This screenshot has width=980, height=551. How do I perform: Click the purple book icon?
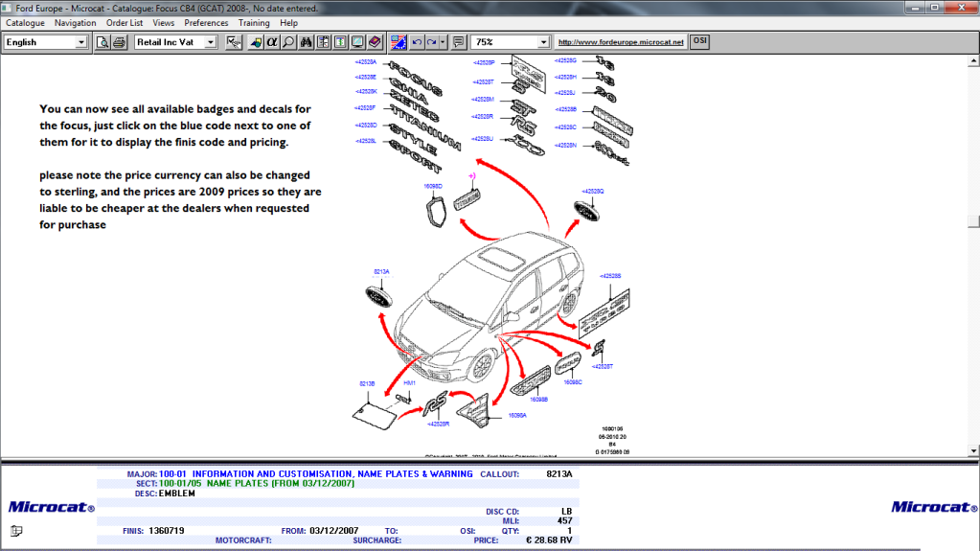tap(375, 42)
